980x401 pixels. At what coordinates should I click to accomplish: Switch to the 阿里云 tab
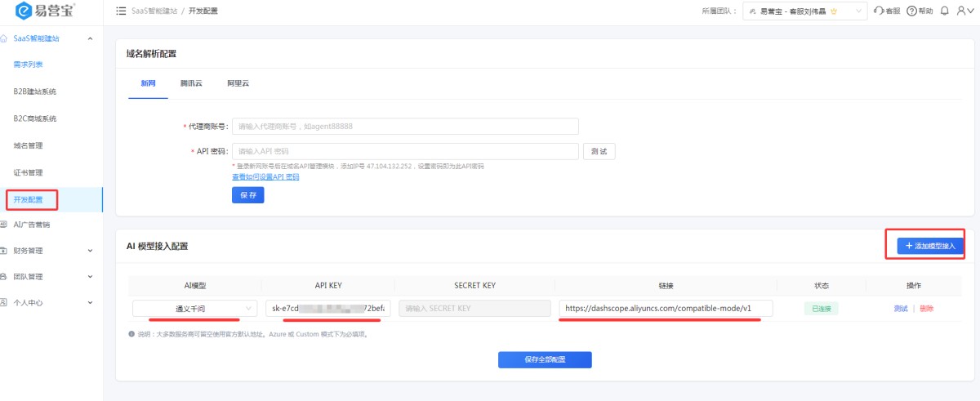[238, 83]
